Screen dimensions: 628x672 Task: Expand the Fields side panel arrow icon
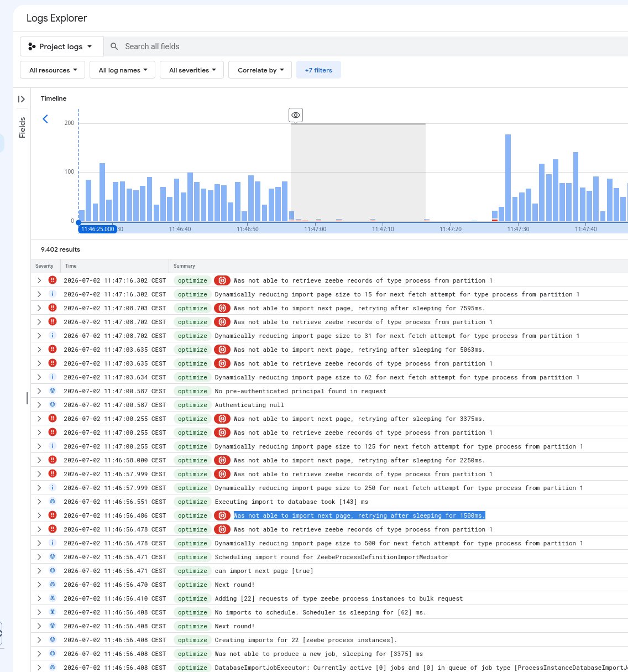[x=22, y=99]
